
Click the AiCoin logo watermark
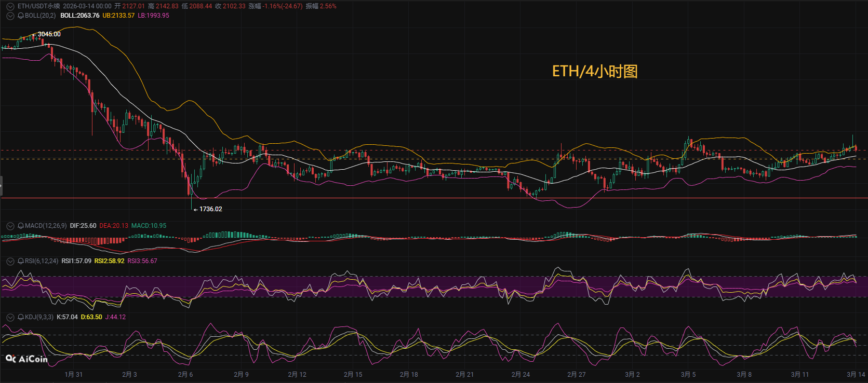(x=26, y=359)
